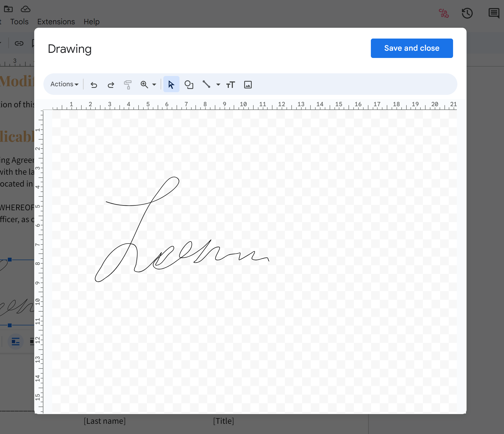This screenshot has width=504, height=434.
Task: Select the Paint format tool
Action: tap(128, 84)
